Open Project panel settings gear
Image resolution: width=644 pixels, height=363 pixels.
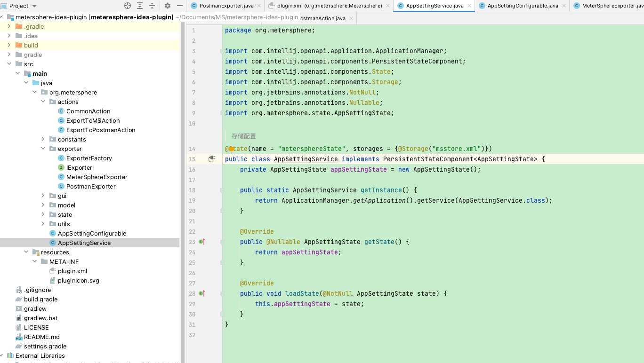[x=168, y=6]
